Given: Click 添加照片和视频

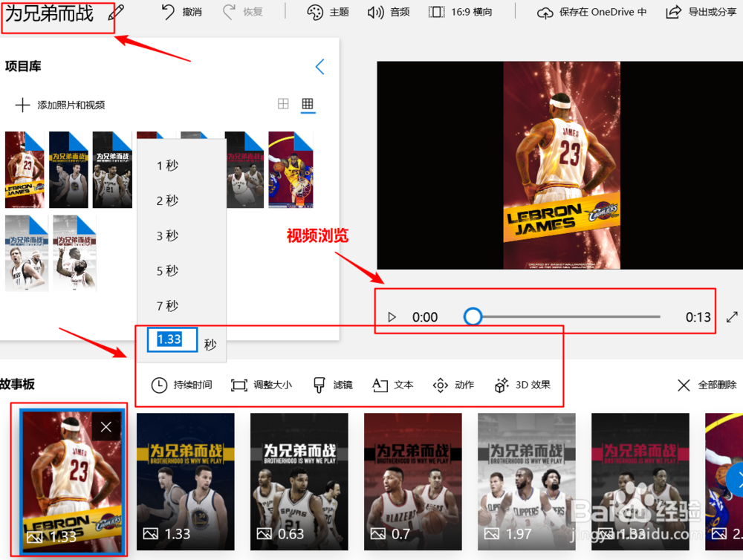Looking at the screenshot, I should pos(59,105).
